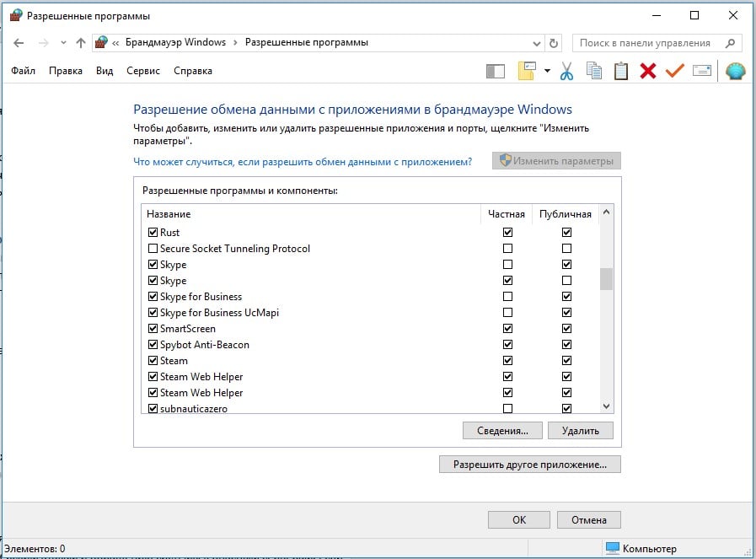This screenshot has height=559, width=756.
Task: Open the Файл menu
Action: (23, 71)
